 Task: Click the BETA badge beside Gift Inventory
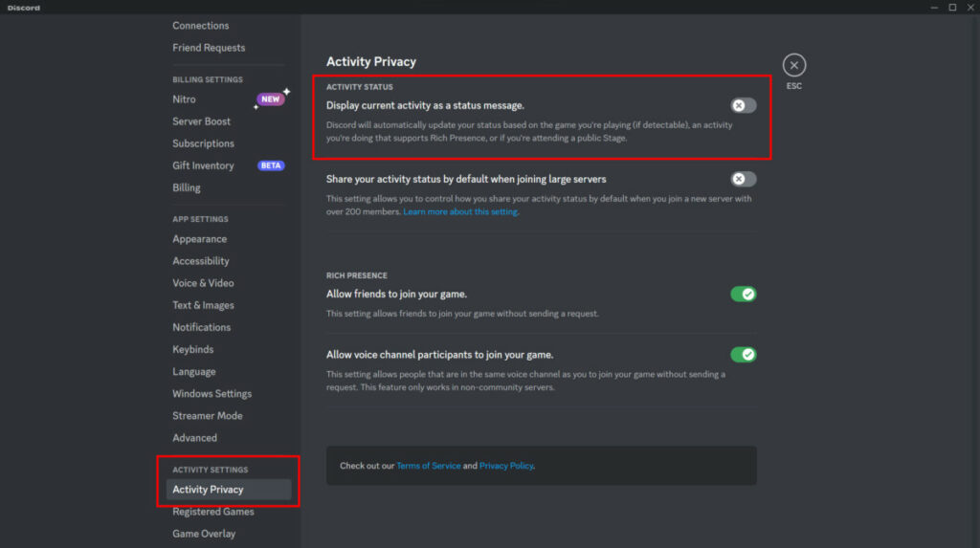271,165
